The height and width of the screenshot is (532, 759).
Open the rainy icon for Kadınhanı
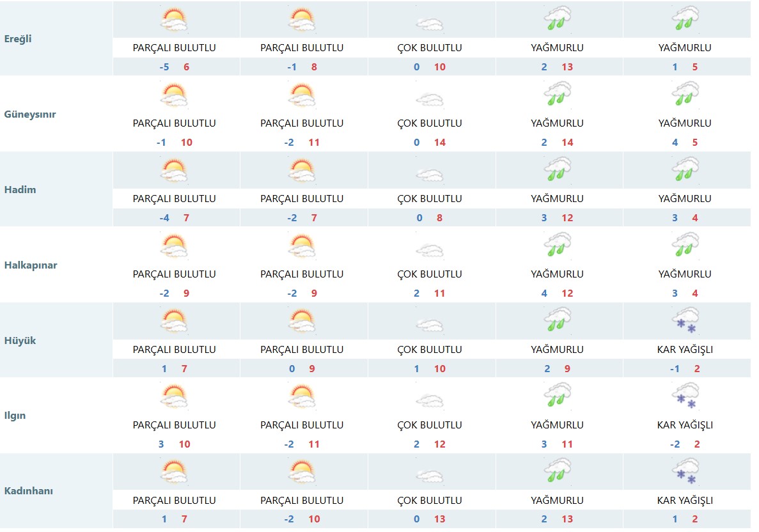point(557,471)
